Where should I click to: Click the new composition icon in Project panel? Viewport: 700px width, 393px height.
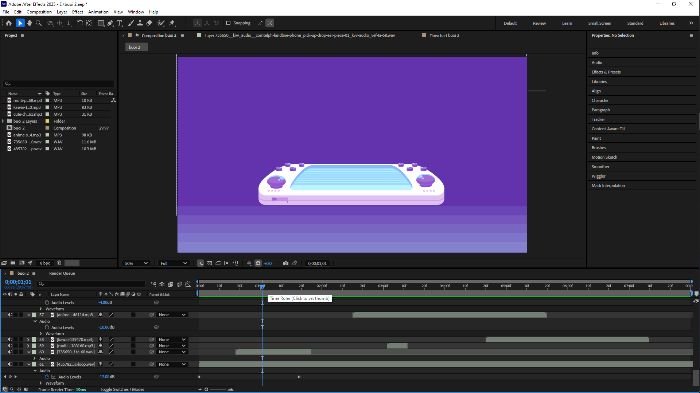tap(21, 263)
